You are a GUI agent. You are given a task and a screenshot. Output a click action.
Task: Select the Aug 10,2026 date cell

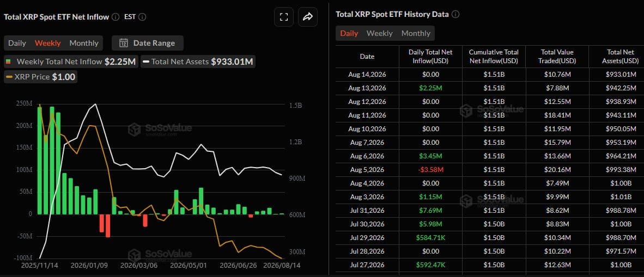pos(367,129)
